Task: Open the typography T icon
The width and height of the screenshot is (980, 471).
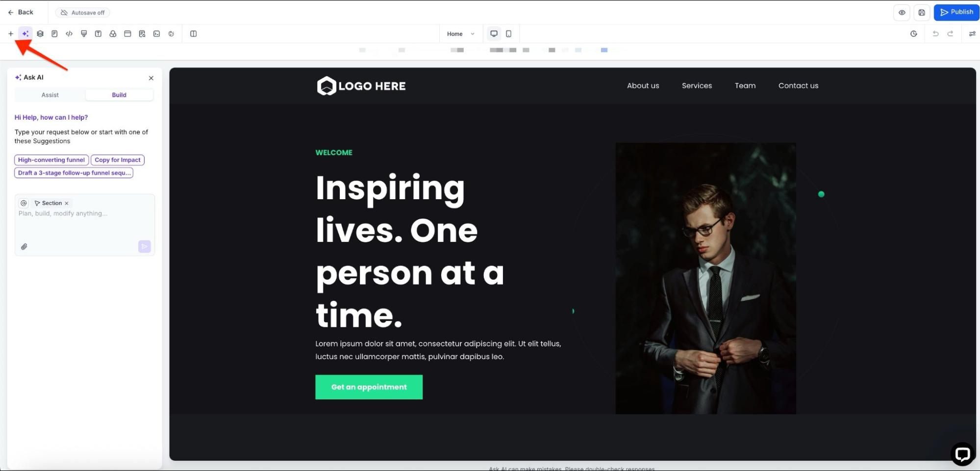Action: point(98,34)
